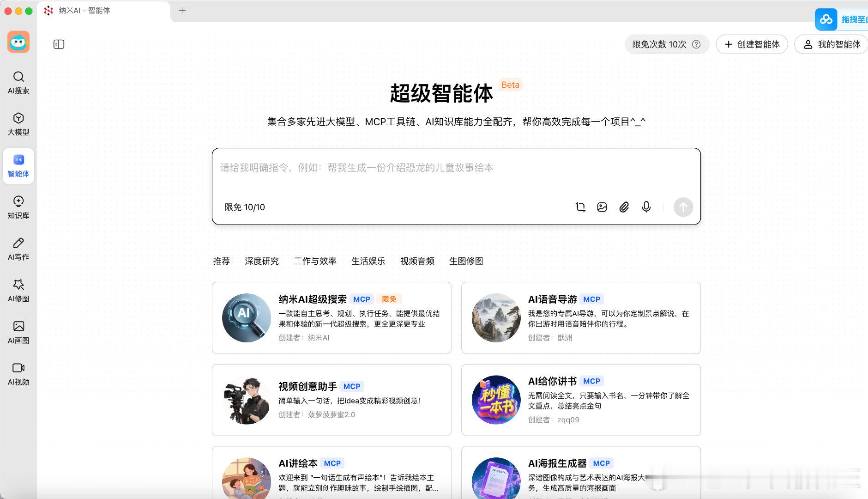The height and width of the screenshot is (499, 868).
Task: Open the AI海报生成器 card title
Action: click(x=557, y=463)
